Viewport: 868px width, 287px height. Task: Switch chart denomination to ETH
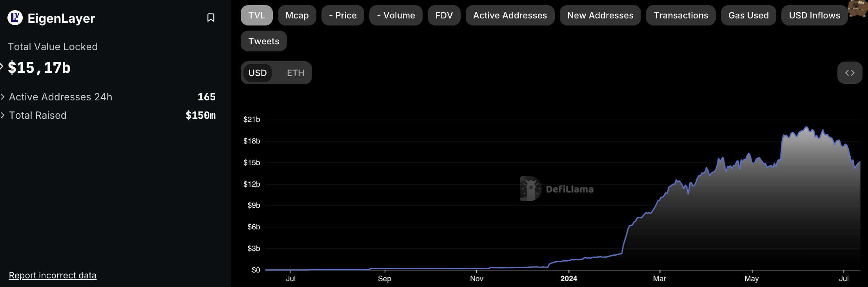(296, 73)
